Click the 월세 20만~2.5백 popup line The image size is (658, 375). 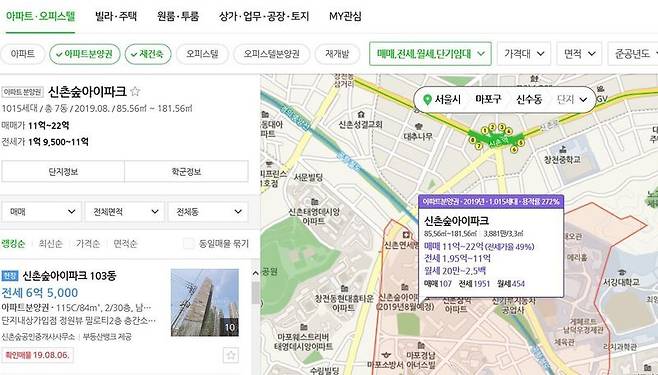pos(454,271)
